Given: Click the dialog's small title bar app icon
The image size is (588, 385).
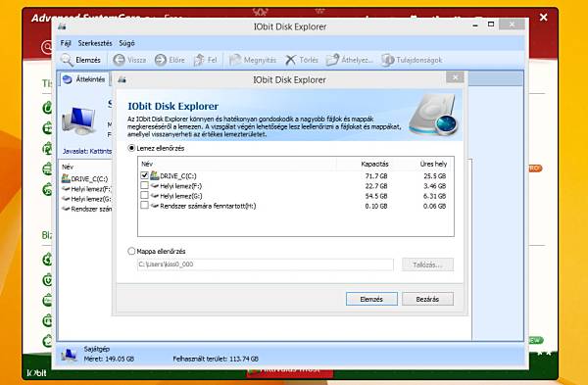Looking at the screenshot, I should click(x=122, y=79).
